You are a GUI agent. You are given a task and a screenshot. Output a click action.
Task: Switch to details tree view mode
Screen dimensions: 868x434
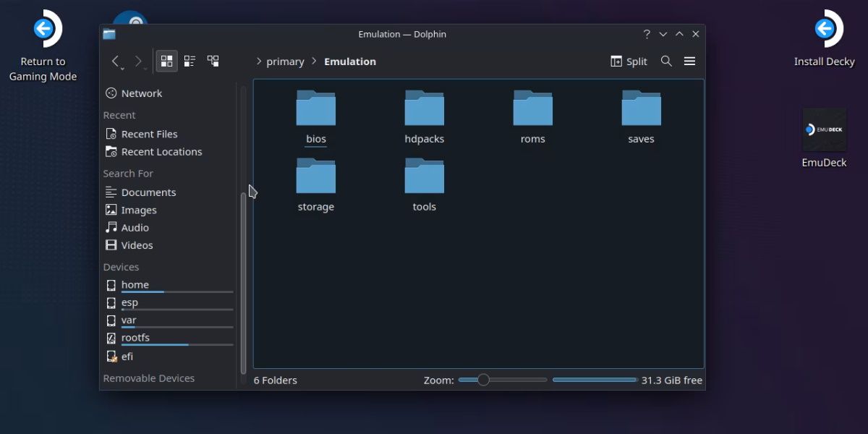click(213, 61)
